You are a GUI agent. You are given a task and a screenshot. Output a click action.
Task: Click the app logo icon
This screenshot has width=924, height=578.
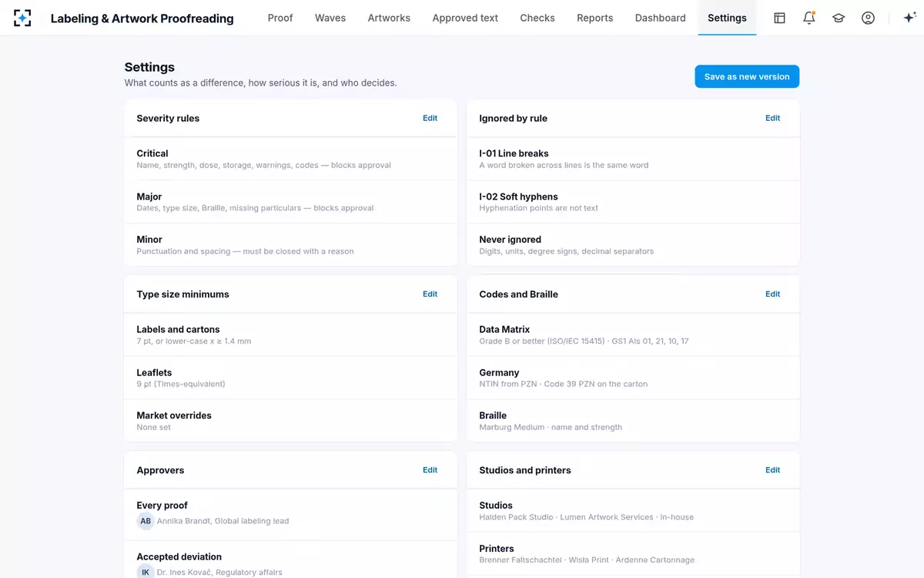(x=22, y=18)
